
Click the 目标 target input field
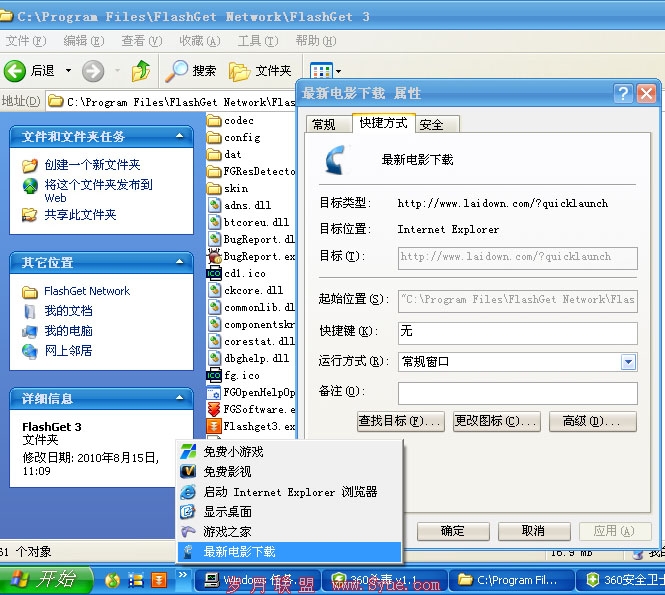(x=517, y=258)
